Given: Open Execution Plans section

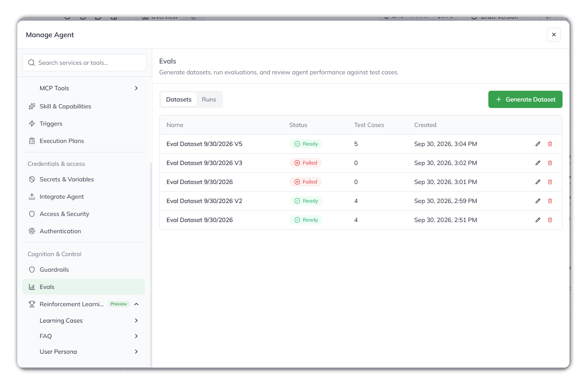Looking at the screenshot, I should click(84, 141).
